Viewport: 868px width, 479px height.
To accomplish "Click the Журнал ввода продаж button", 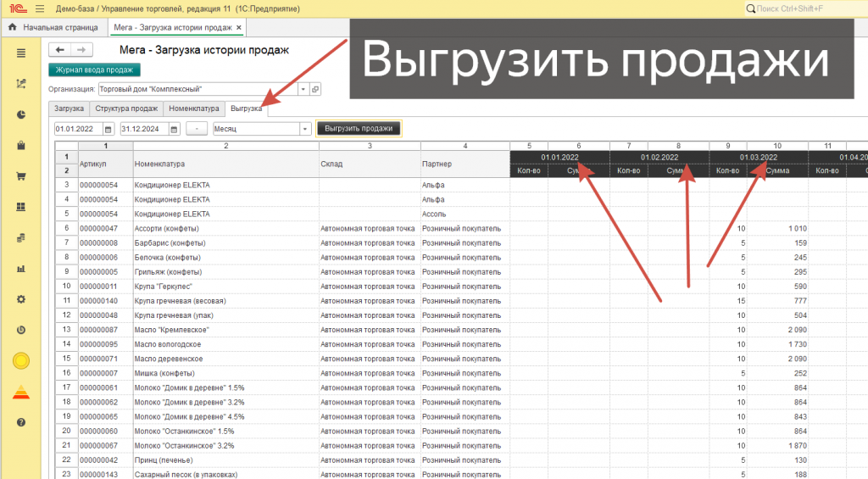I will click(x=94, y=70).
